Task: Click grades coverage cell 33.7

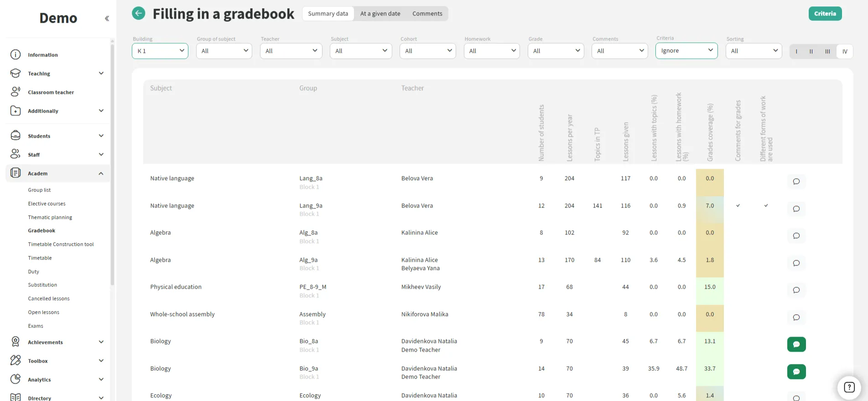Action: tap(710, 369)
